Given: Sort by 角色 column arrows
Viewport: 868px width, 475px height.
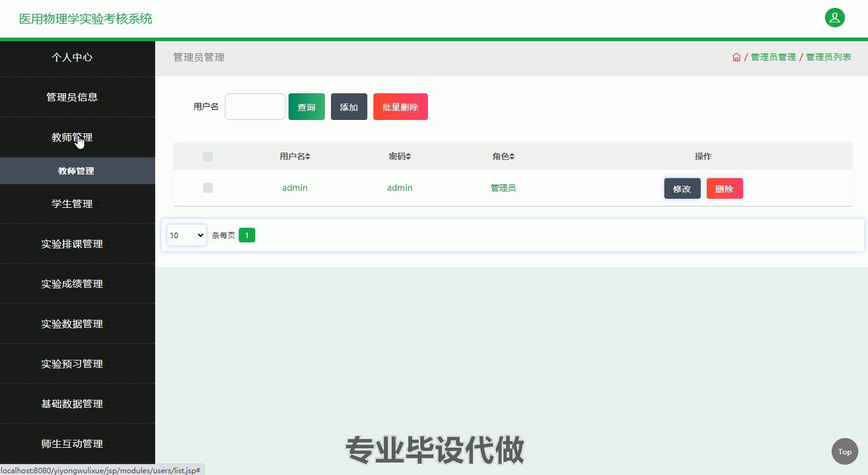Looking at the screenshot, I should [x=512, y=156].
